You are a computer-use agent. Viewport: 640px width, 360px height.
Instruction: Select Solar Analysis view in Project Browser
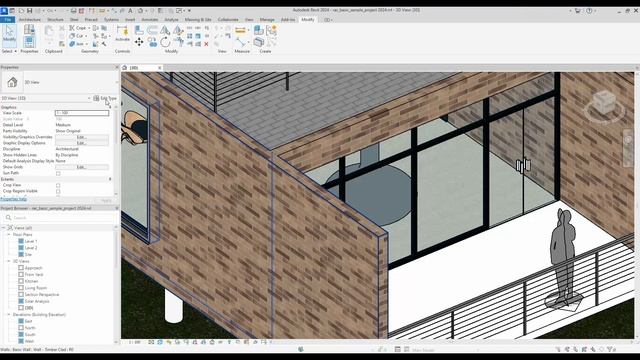(37, 301)
